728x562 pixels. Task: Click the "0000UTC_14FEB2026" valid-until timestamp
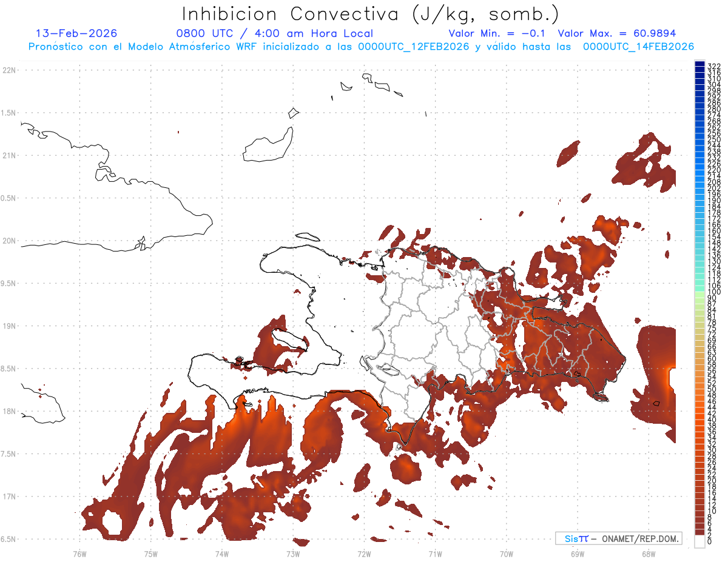[x=638, y=47]
